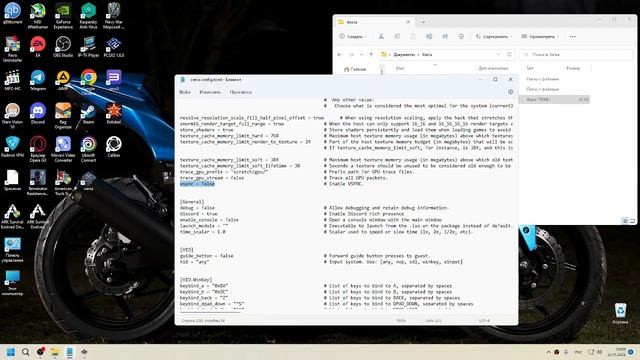Go up one folder level in Explorer
640x360 pixels.
coord(371,54)
